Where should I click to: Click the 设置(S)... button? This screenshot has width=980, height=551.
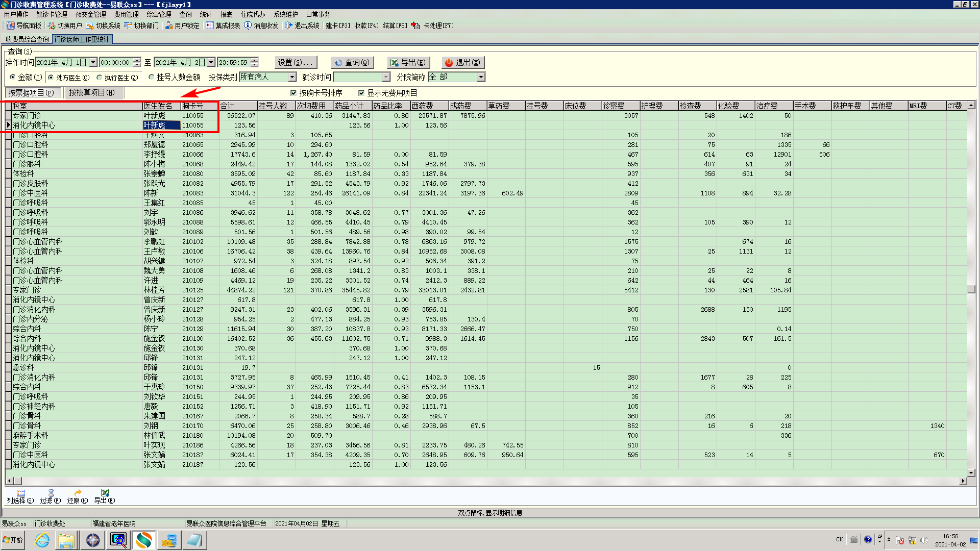(295, 62)
